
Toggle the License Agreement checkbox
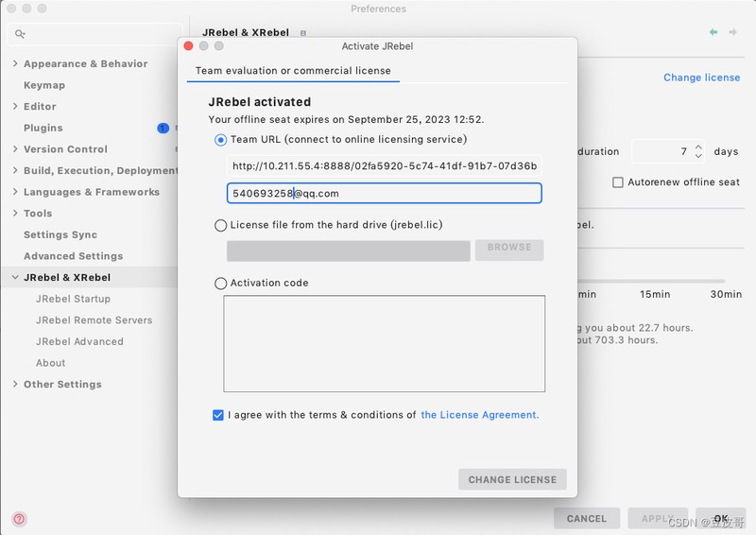[218, 415]
